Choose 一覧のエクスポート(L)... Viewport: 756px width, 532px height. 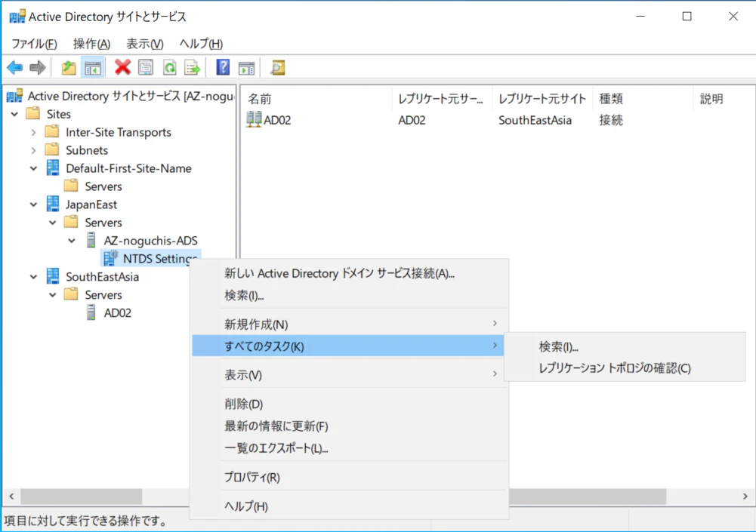coord(350,448)
